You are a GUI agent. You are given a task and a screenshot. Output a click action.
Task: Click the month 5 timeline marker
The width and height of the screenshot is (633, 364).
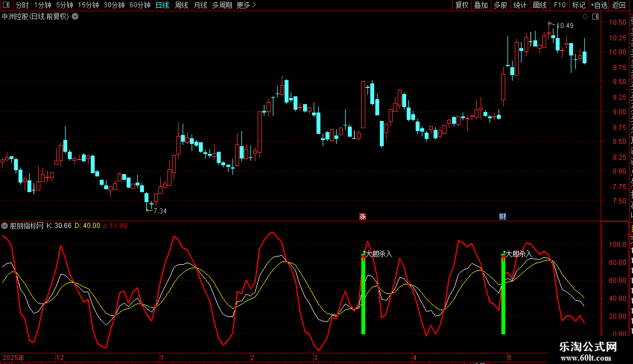coord(509,357)
